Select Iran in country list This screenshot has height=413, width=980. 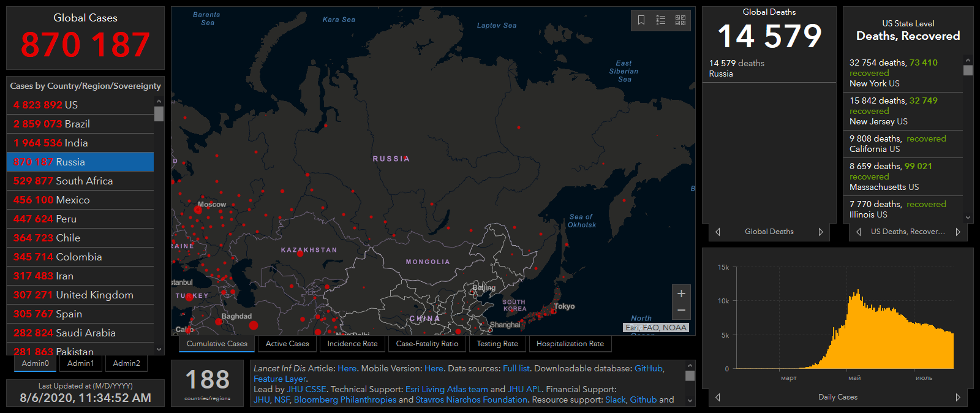coord(80,276)
